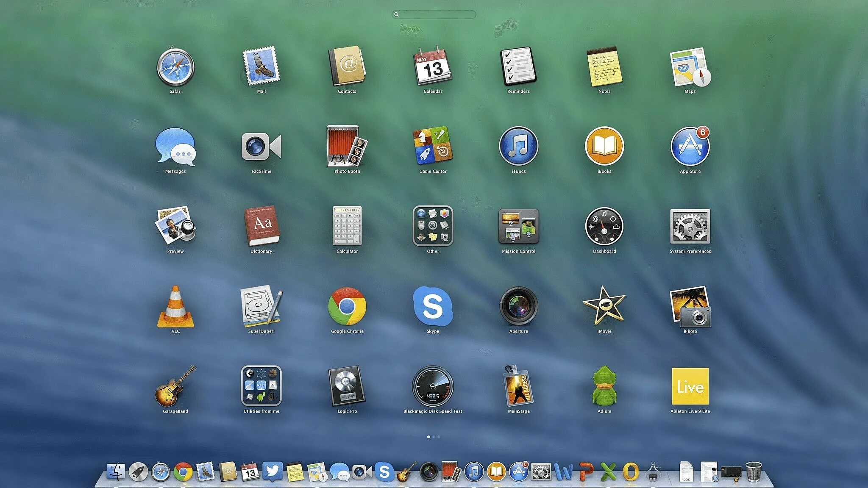This screenshot has width=868, height=488.
Task: Launch the Logic Pro app
Action: pos(347,386)
